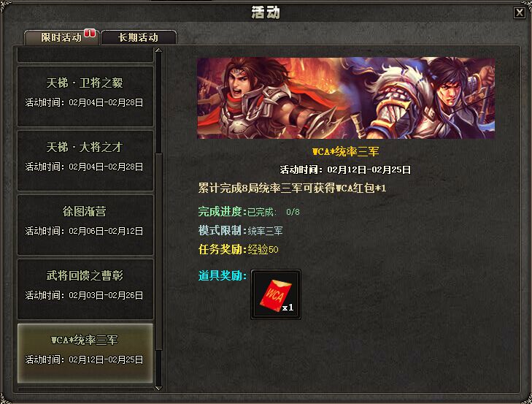This screenshot has width=532, height=404.
Task: Select the 天梯·卫将之毅 event
Action: point(85,96)
